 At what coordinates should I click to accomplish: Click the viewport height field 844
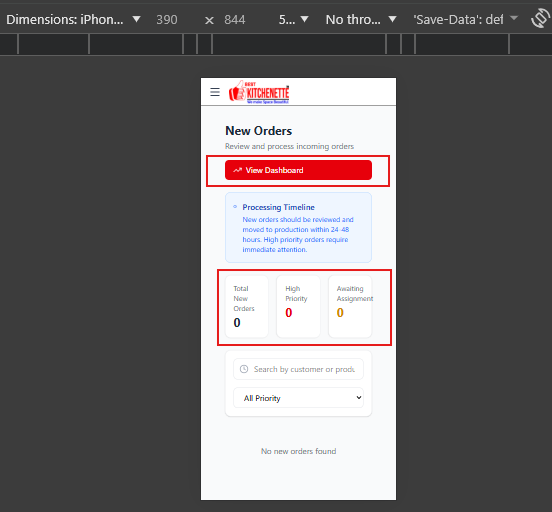pyautogui.click(x=235, y=20)
